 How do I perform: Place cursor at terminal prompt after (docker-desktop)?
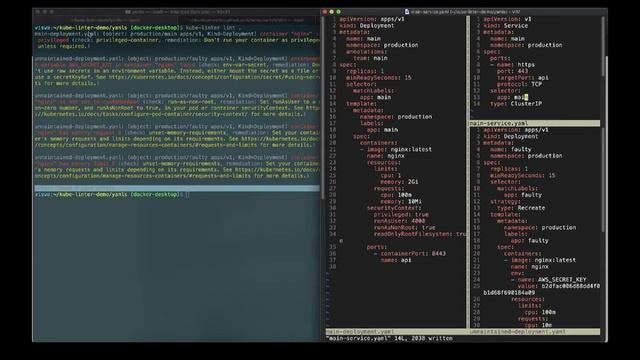(187, 195)
